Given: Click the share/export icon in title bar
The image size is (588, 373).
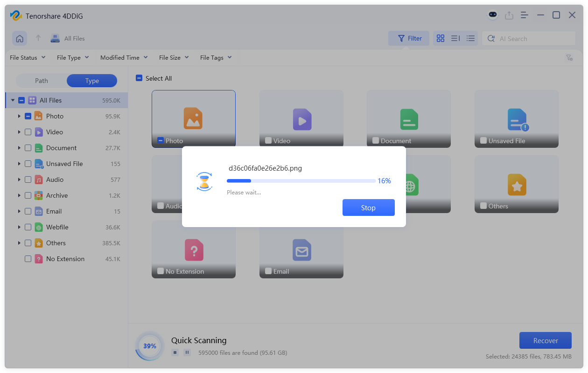Looking at the screenshot, I should (509, 15).
